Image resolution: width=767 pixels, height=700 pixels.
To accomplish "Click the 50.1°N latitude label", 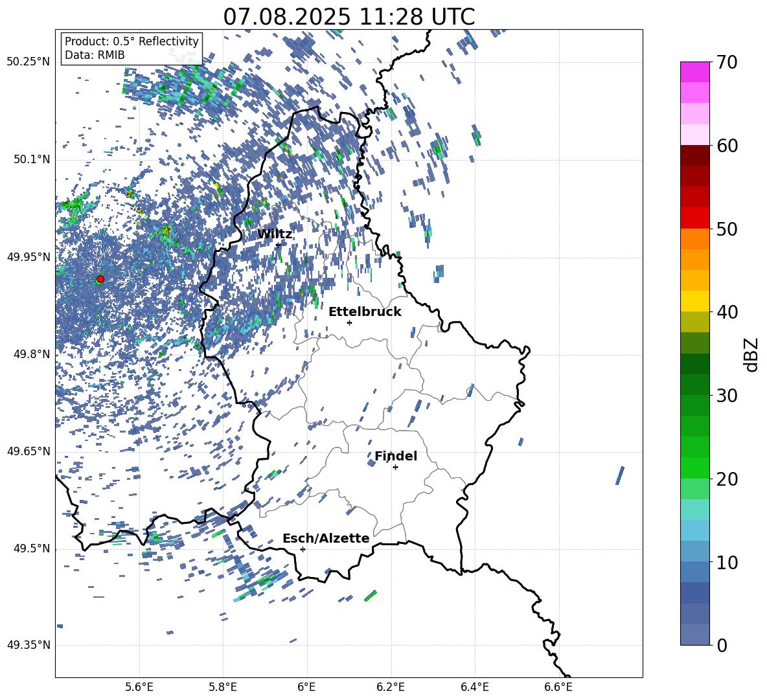I will point(31,159).
